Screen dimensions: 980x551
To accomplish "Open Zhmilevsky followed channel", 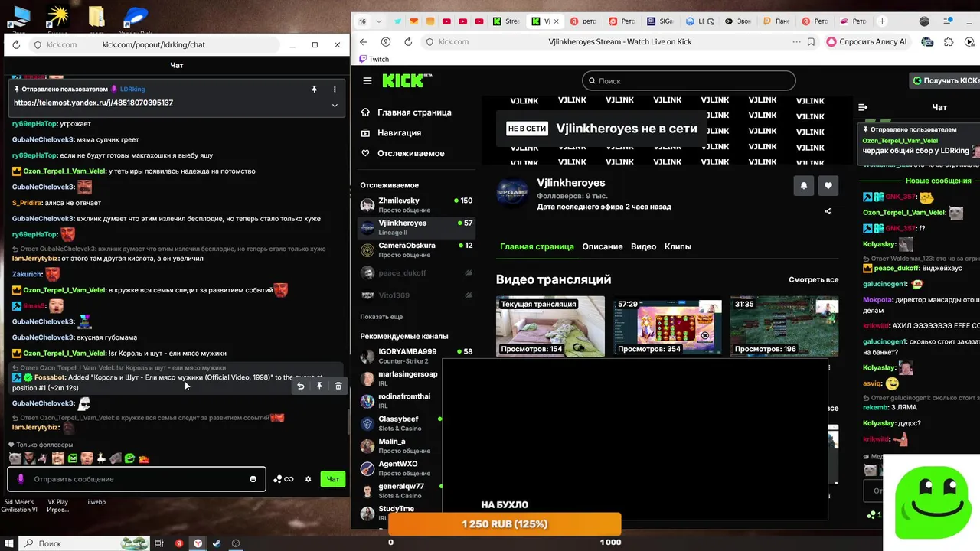I will click(416, 205).
